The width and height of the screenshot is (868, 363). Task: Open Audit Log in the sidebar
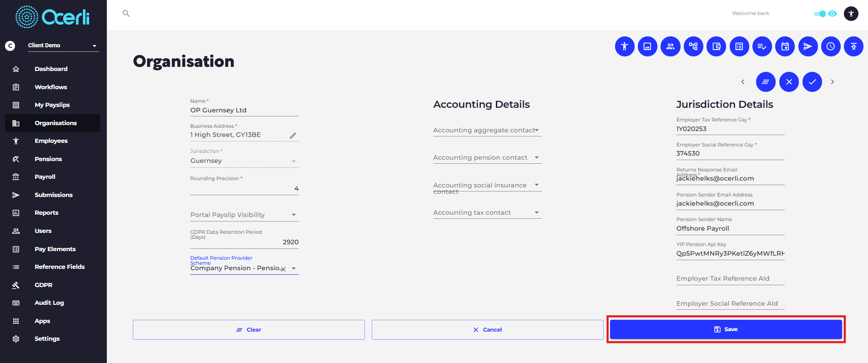52,303
